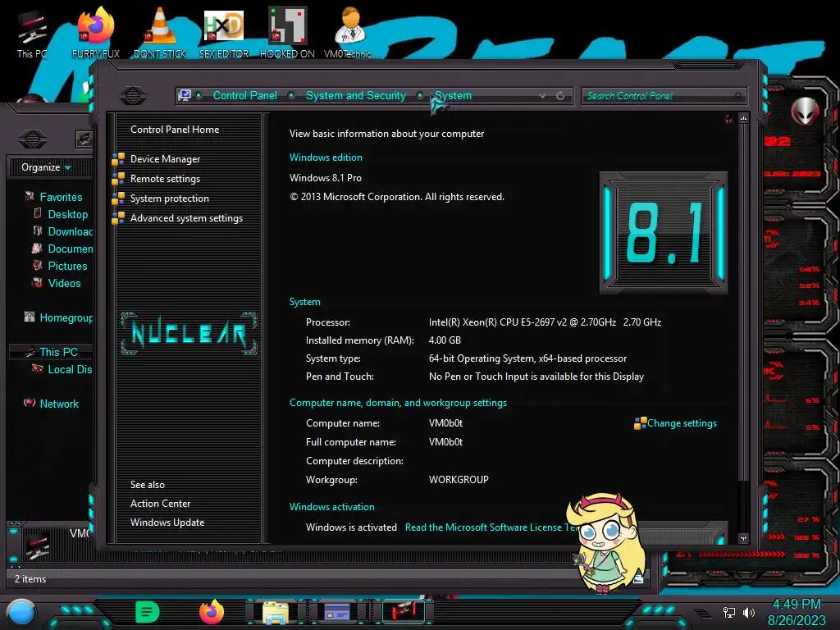Open System protection link
Image resolution: width=840 pixels, height=630 pixels.
[169, 199]
